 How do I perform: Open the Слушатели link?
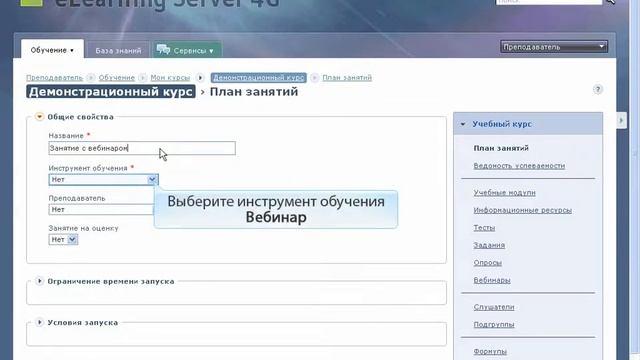coord(493,307)
